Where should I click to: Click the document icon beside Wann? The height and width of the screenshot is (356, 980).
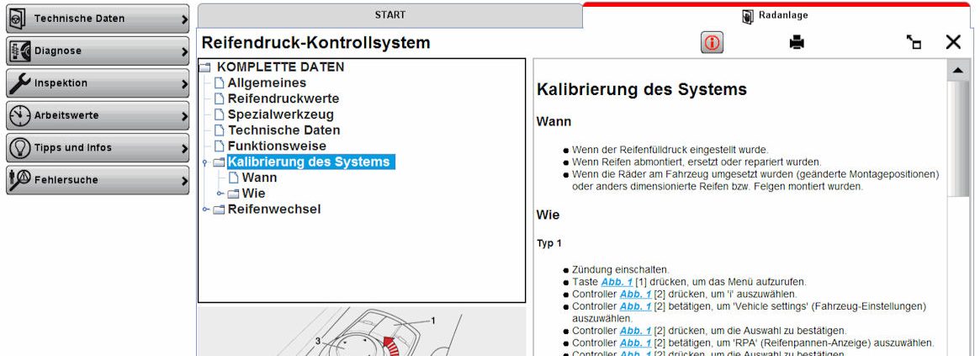[x=233, y=178]
